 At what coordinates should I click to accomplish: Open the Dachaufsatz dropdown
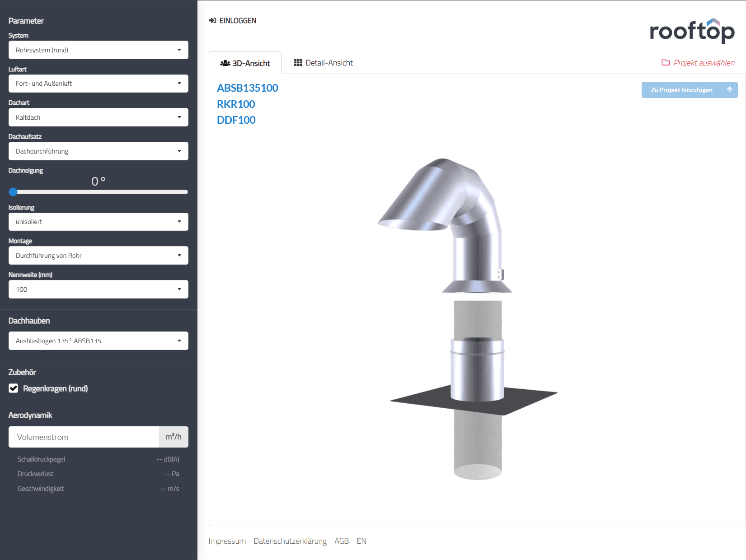98,151
